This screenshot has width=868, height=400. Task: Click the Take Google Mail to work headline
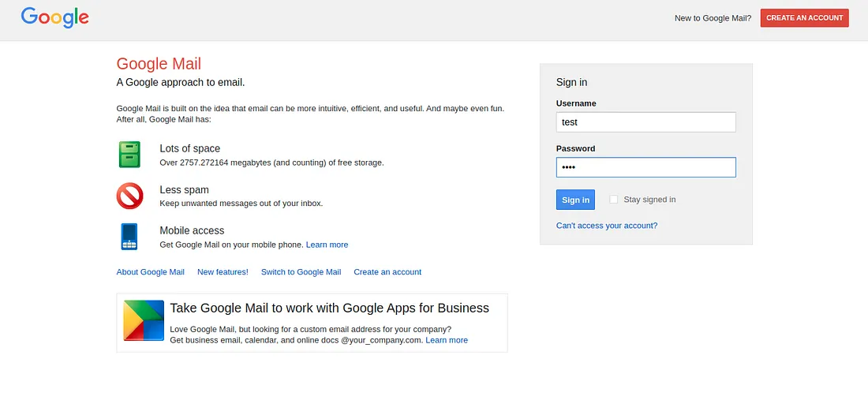click(x=329, y=308)
